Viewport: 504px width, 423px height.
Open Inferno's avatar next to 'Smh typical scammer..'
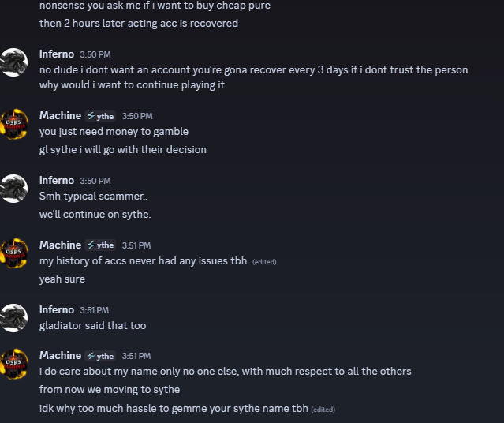[x=13, y=189]
